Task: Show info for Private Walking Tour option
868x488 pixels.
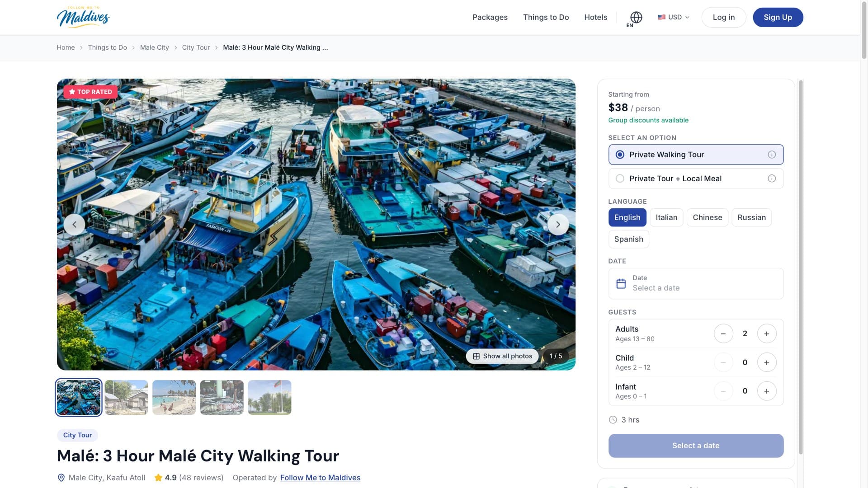Action: click(x=772, y=155)
